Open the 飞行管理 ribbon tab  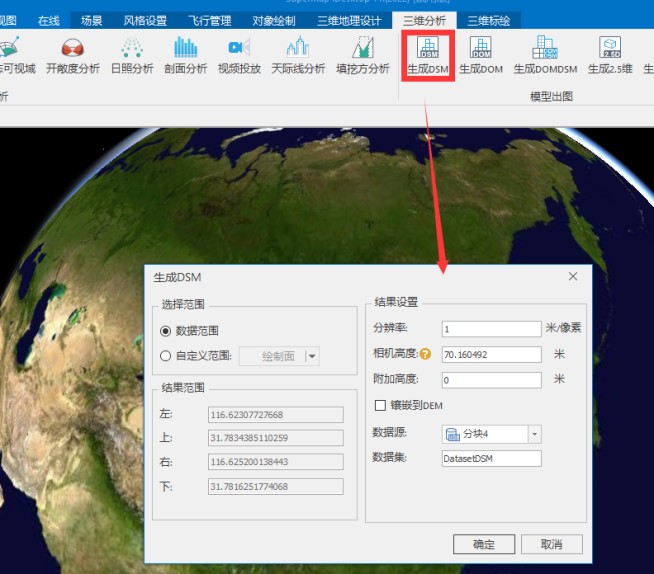211,20
